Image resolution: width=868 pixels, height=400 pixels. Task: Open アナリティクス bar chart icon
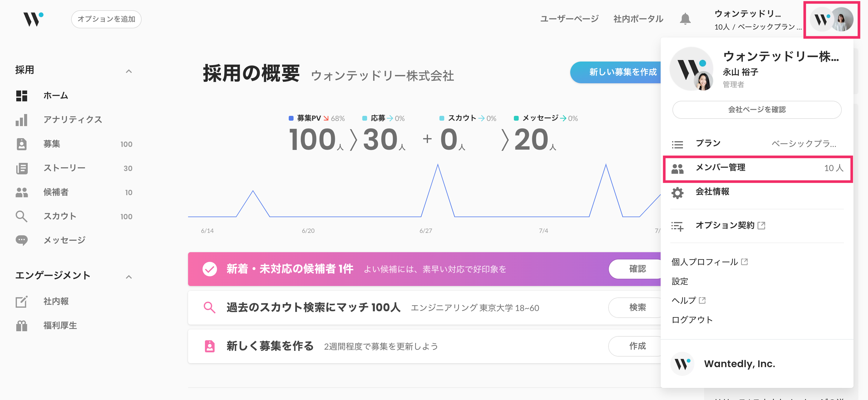pos(22,120)
